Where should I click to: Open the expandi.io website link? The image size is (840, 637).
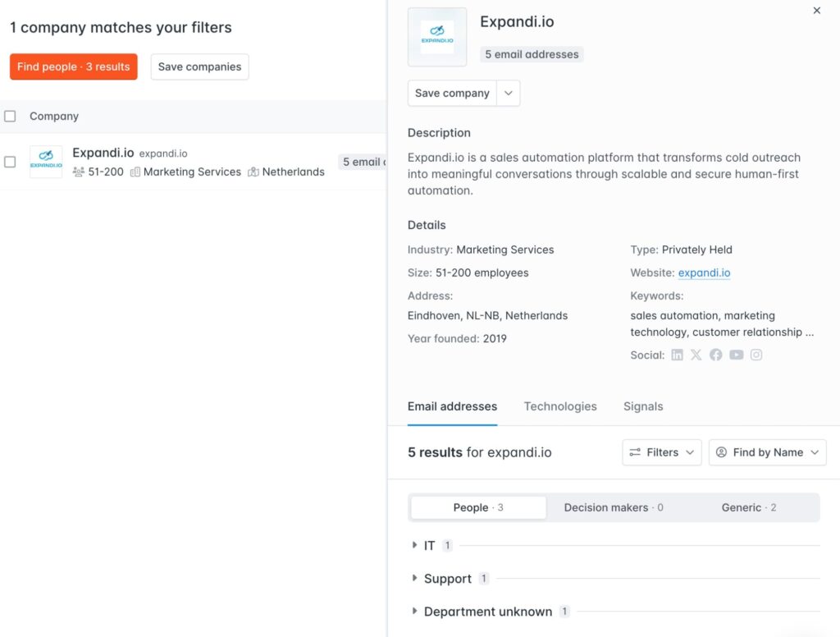[704, 273]
